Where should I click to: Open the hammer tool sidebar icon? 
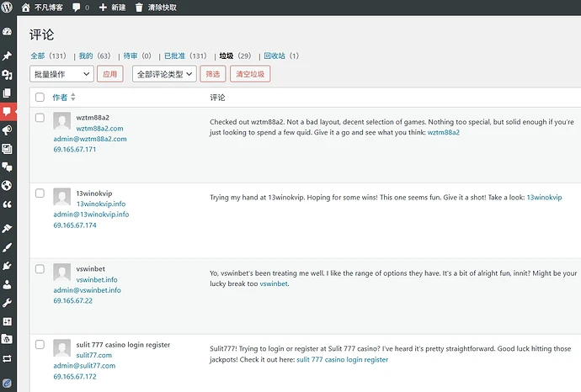tap(7, 229)
